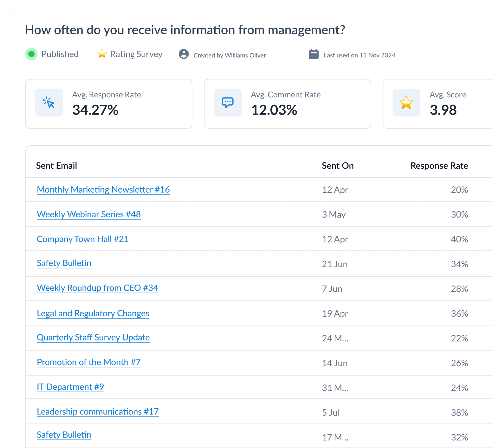This screenshot has width=492, height=448.
Task: Open the Safety Bulletin with 32% response
Action: click(x=64, y=435)
